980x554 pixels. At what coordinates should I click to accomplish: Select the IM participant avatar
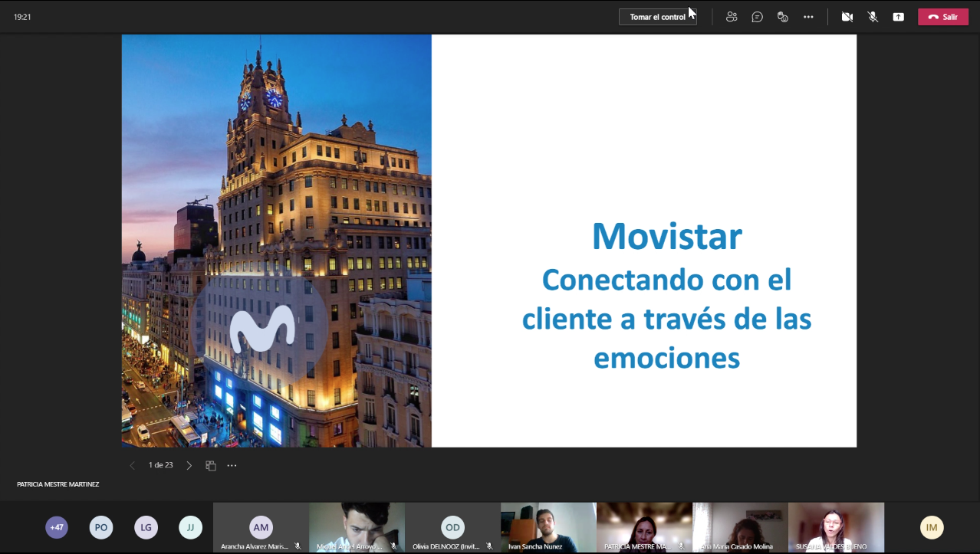pos(932,527)
